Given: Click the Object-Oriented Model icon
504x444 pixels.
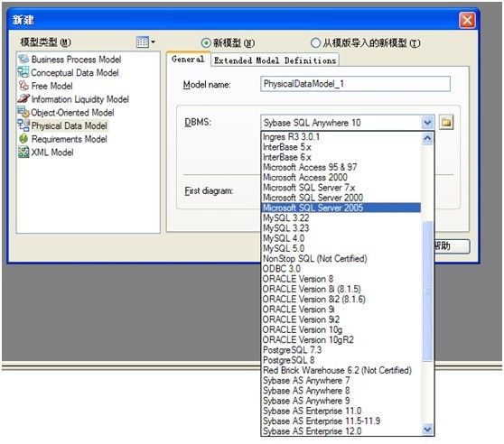Looking at the screenshot, I should (23, 112).
